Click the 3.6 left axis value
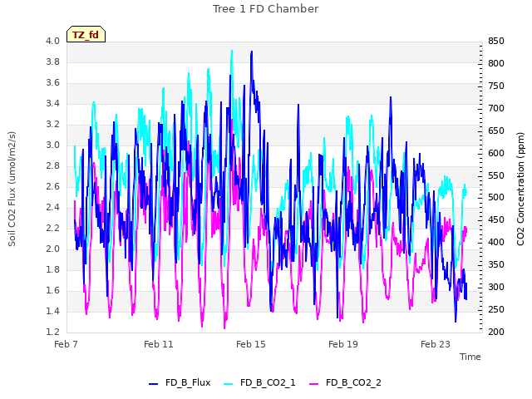The height and width of the screenshot is (399, 532). [x=52, y=82]
